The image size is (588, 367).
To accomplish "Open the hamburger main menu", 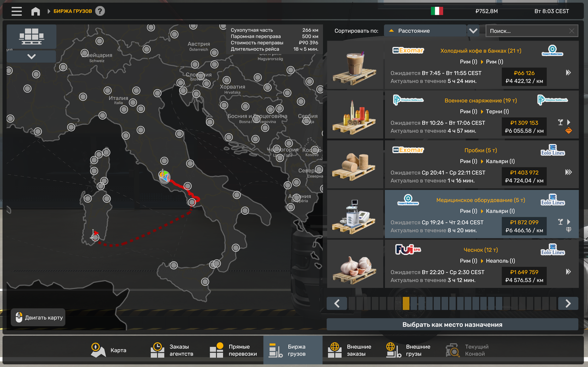I will 17,11.
